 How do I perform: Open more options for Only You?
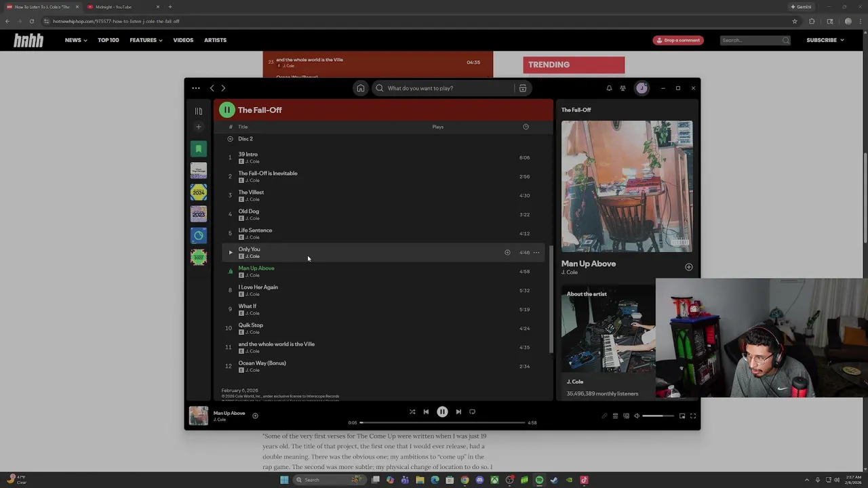pyautogui.click(x=536, y=253)
